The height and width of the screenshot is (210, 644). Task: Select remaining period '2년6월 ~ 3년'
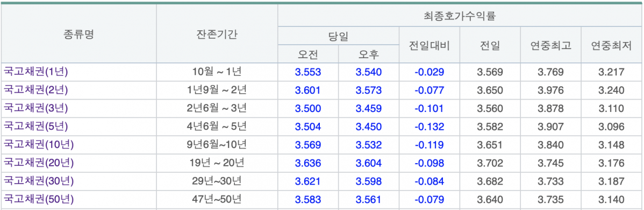tap(217, 108)
